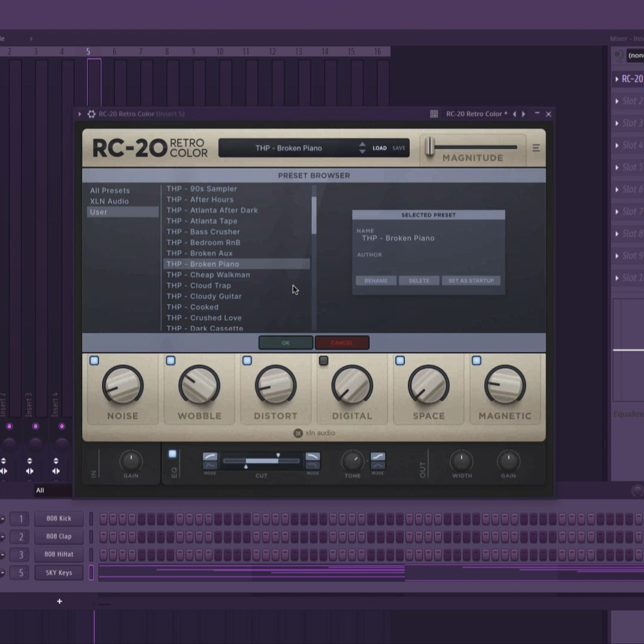Toggle the Noise module on/off
The width and height of the screenshot is (644, 644).
click(94, 361)
